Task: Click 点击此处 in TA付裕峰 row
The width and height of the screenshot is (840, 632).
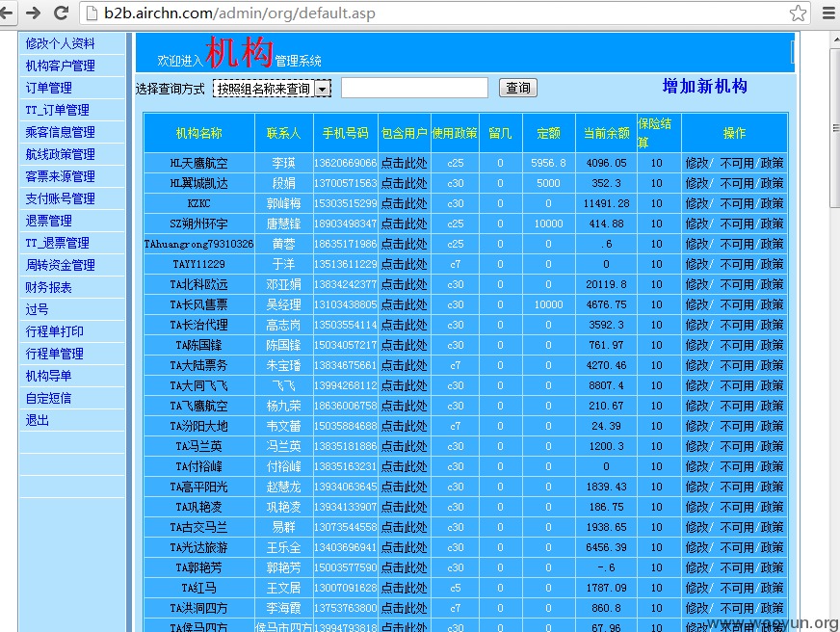Action: point(404,466)
